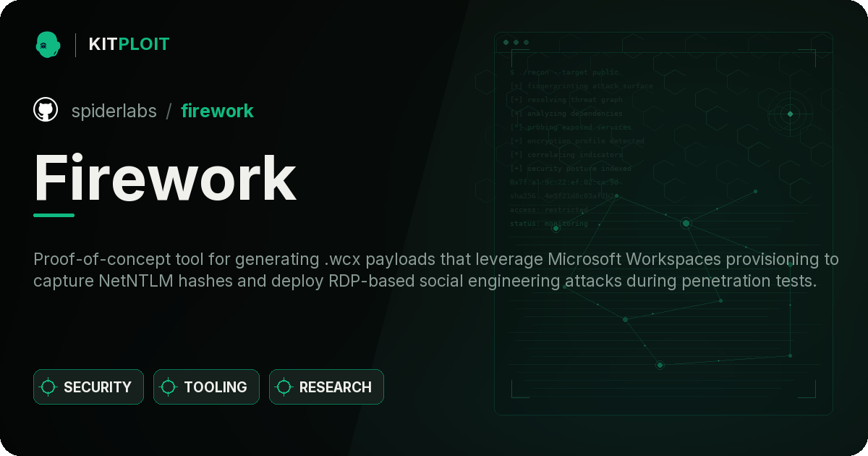Click terminal line 'status: monitoring'
Image resolution: width=868 pixels, height=456 pixels.
pos(549,224)
